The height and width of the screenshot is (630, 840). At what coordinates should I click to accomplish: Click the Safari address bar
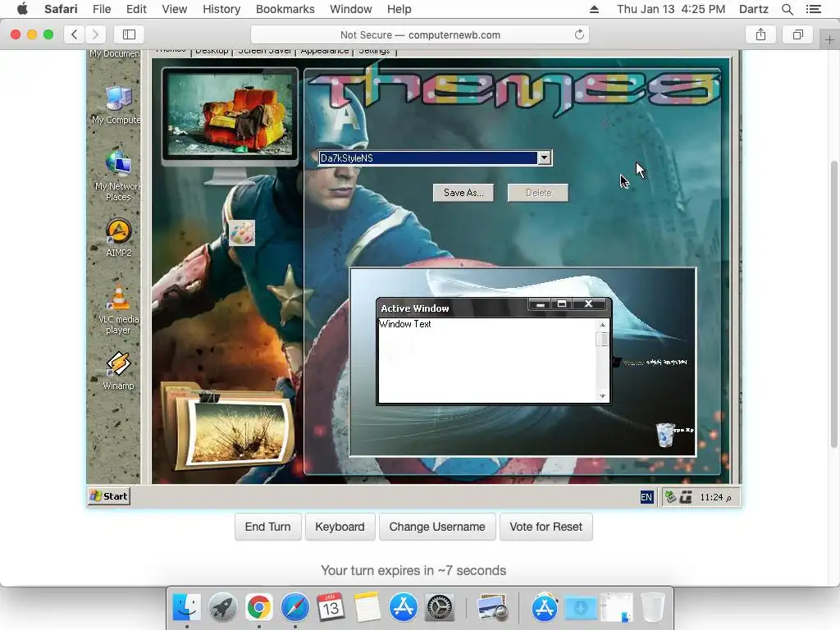pyautogui.click(x=420, y=34)
